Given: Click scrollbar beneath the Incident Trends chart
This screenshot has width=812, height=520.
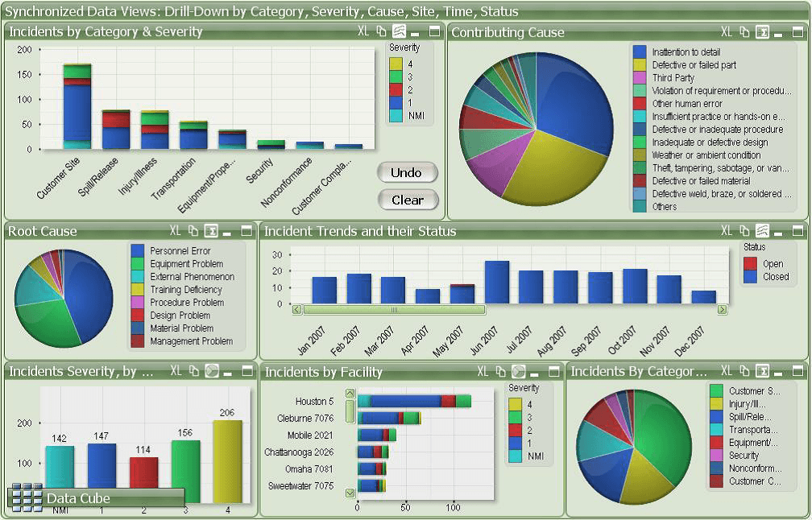Looking at the screenshot, I should pos(395,309).
